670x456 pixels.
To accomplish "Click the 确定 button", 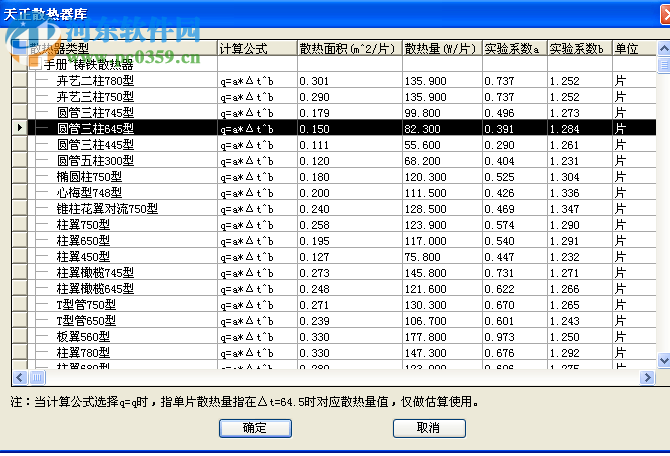I will [255, 428].
